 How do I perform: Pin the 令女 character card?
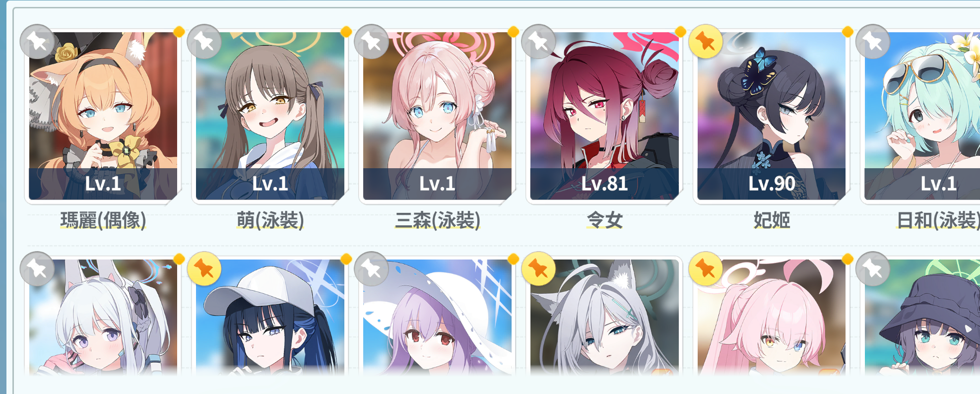tap(539, 42)
